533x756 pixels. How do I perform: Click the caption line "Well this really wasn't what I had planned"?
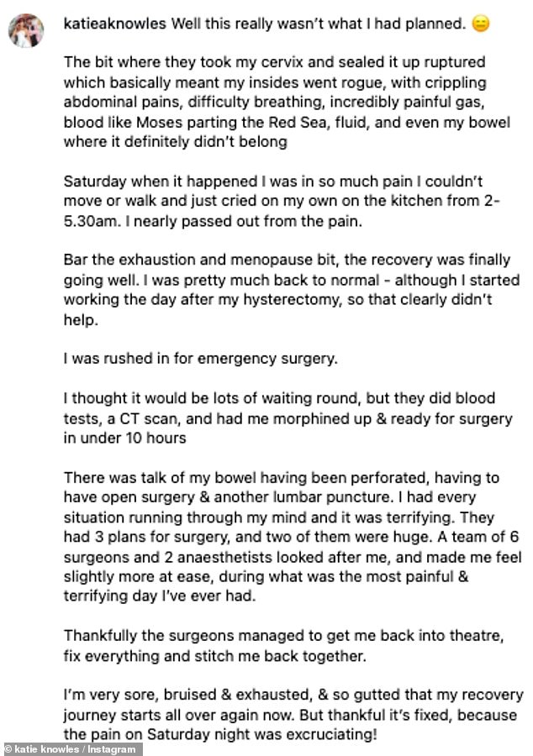[x=318, y=24]
